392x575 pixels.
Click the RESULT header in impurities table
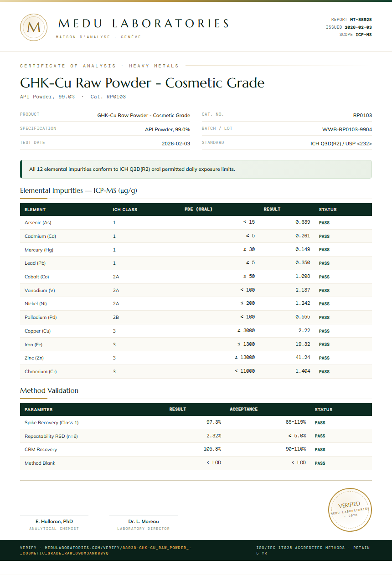click(x=272, y=210)
